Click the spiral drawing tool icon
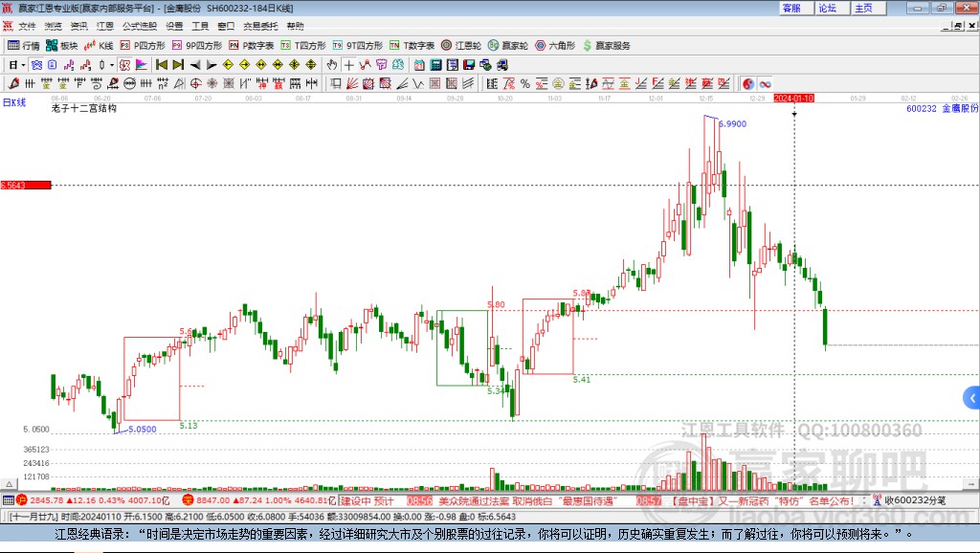 (x=97, y=84)
